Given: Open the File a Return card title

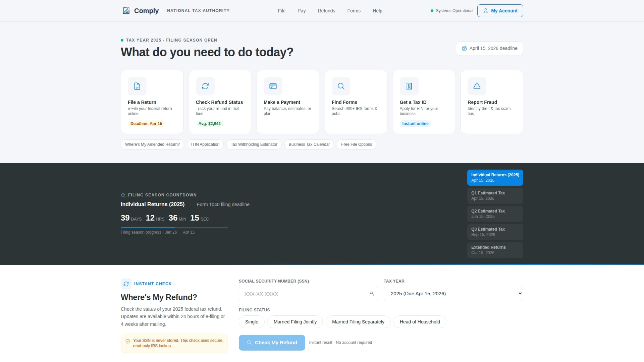Looking at the screenshot, I should point(142,102).
